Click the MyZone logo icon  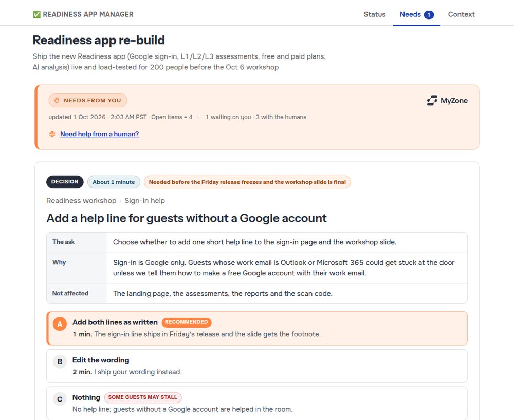(x=432, y=101)
